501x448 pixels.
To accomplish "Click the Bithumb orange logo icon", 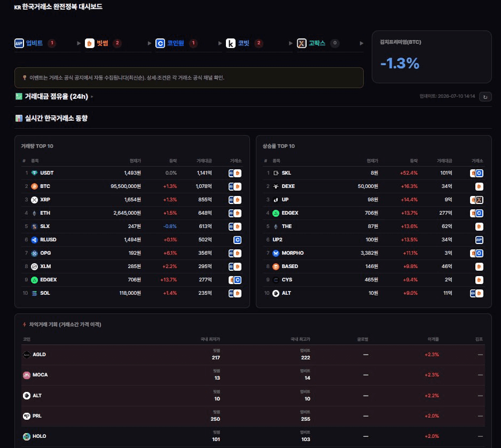I will tap(90, 43).
